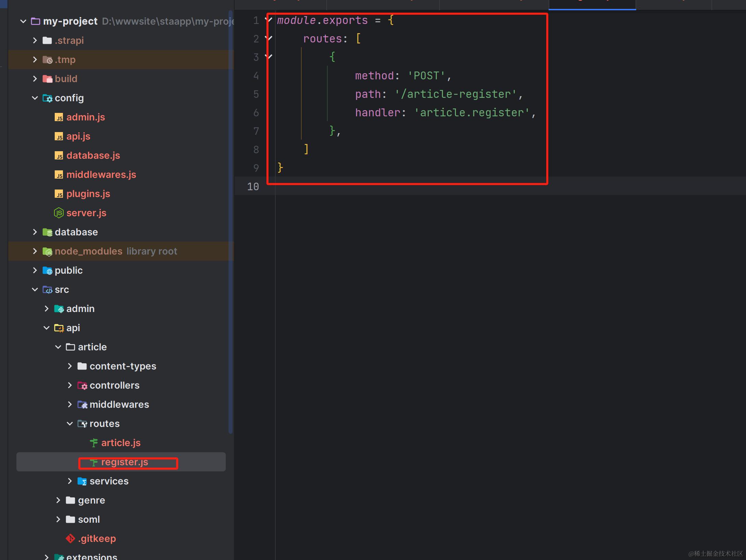Image resolution: width=746 pixels, height=560 pixels.
Task: Click the server.js Node icon
Action: [x=59, y=213]
